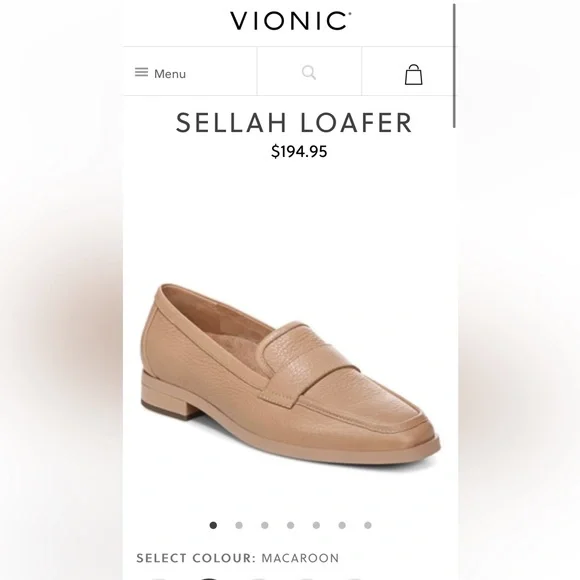This screenshot has width=580, height=580.
Task: Click the magnifier search icon
Action: (x=309, y=72)
